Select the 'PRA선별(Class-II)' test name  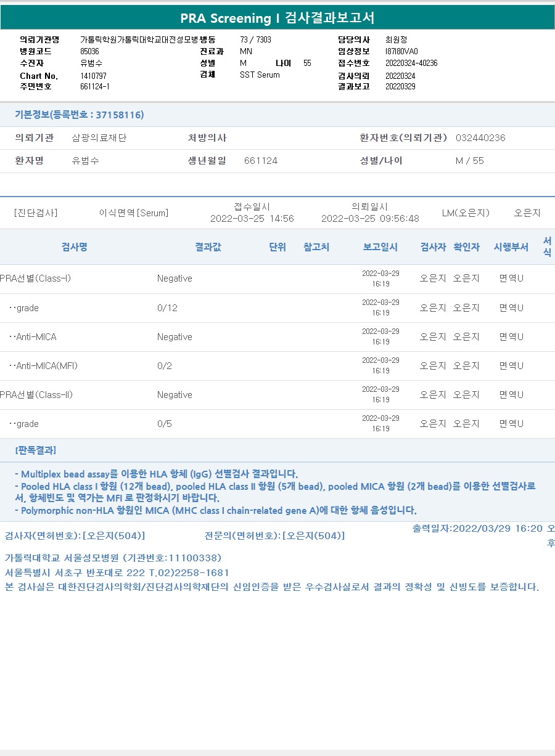36,394
